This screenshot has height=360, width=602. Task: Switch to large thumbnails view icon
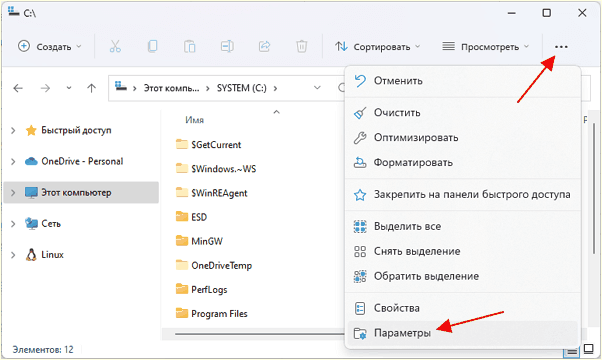(x=589, y=349)
